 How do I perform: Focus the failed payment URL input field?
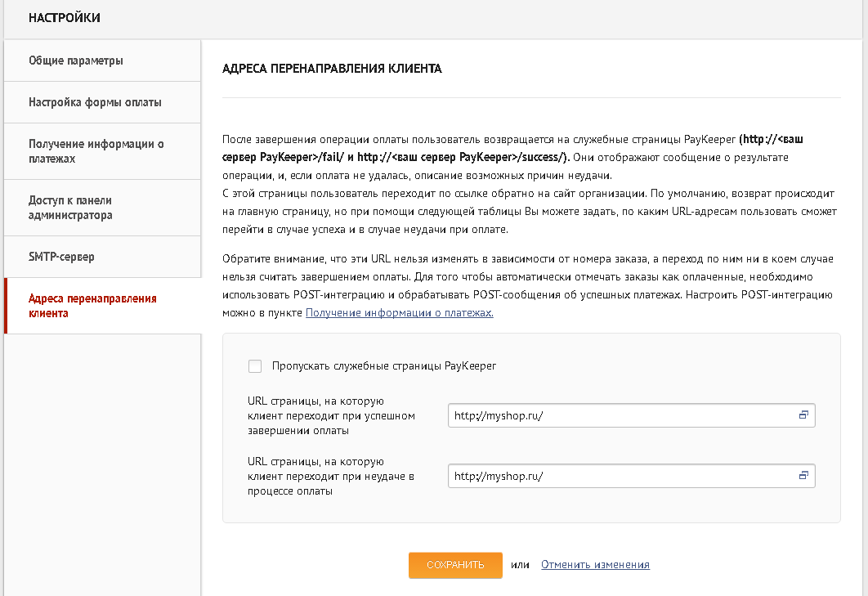pyautogui.click(x=621, y=475)
